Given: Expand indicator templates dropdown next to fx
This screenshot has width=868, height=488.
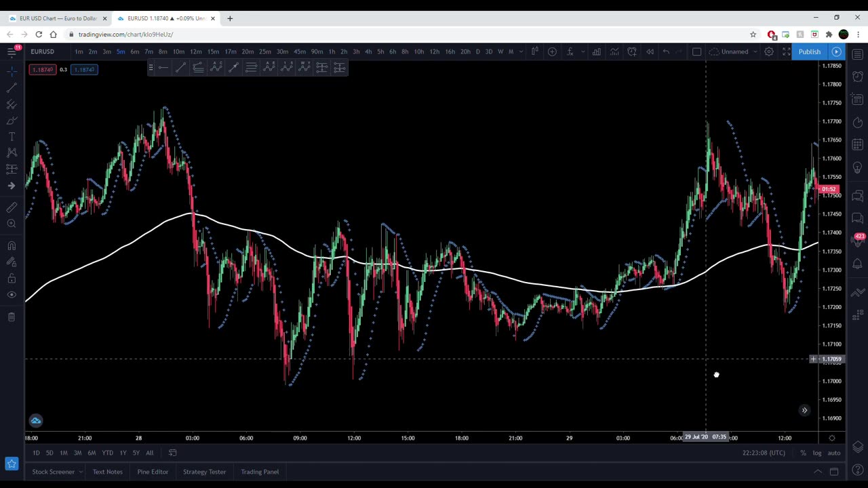Looking at the screenshot, I should tap(583, 52).
